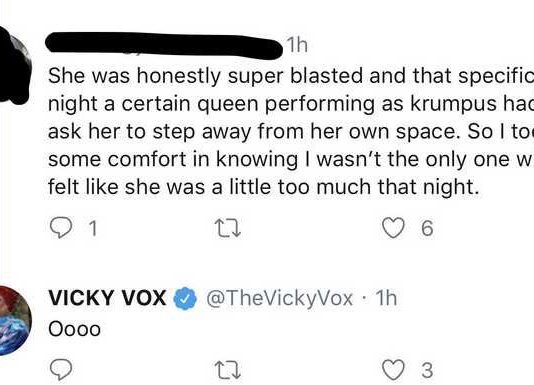
Task: Click the like count 6
Action: tap(427, 228)
